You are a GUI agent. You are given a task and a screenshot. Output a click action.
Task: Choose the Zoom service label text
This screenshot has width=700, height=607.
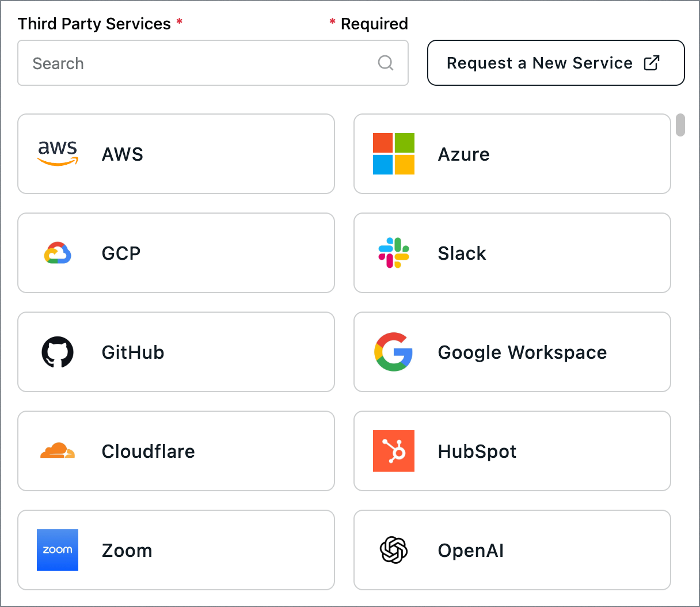click(x=127, y=551)
